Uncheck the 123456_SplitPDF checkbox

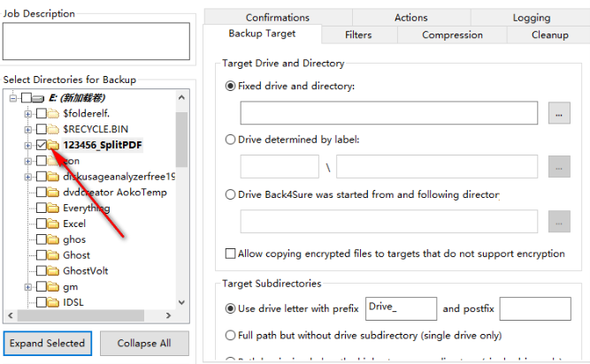point(42,145)
